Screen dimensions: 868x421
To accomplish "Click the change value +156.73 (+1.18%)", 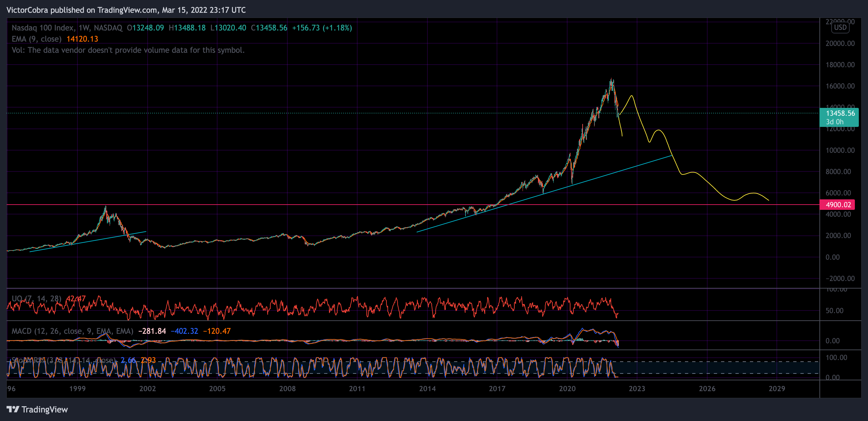I will tap(322, 28).
